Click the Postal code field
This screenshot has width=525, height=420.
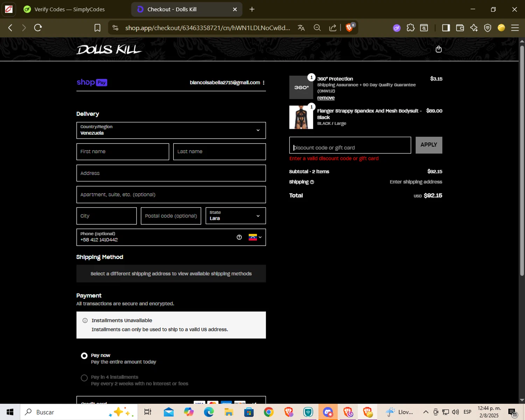(x=171, y=216)
